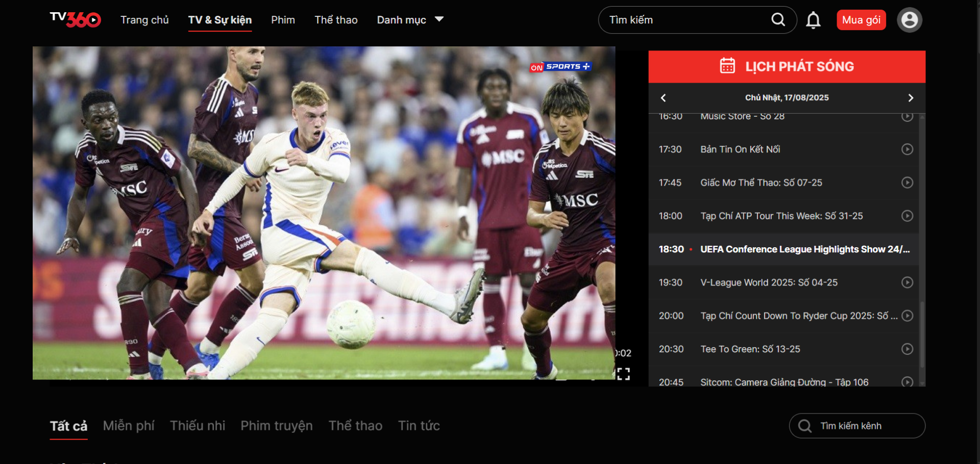The image size is (980, 464).
Task: Go to previous schedule day
Action: tap(664, 98)
